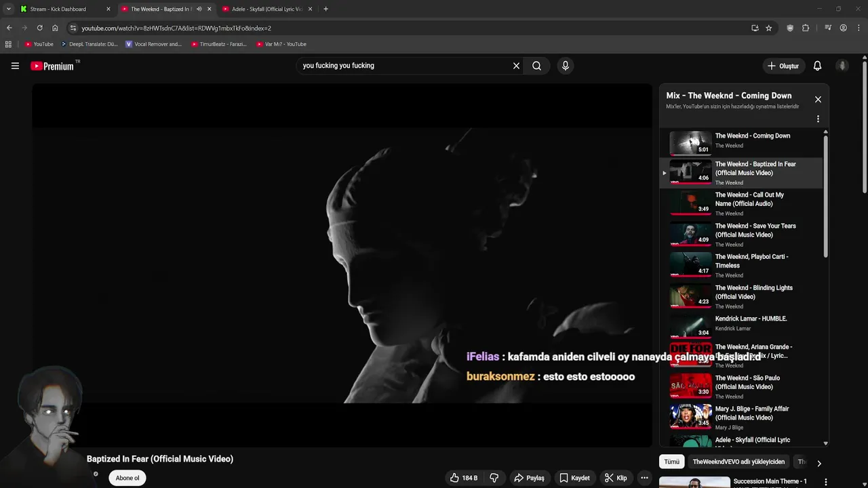Click the Klip clip button
Viewport: 868px width, 488px height.
[616, 478]
